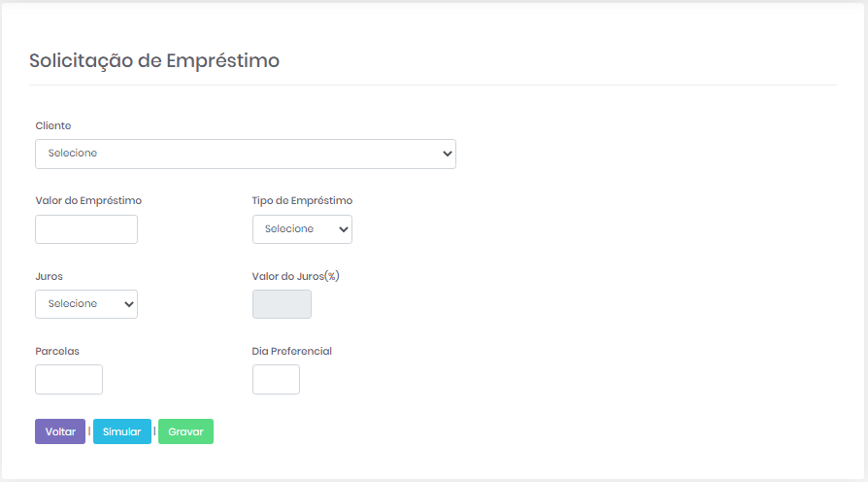
Task: Click the Solicitação de Empréstimo heading
Action: tap(154, 60)
